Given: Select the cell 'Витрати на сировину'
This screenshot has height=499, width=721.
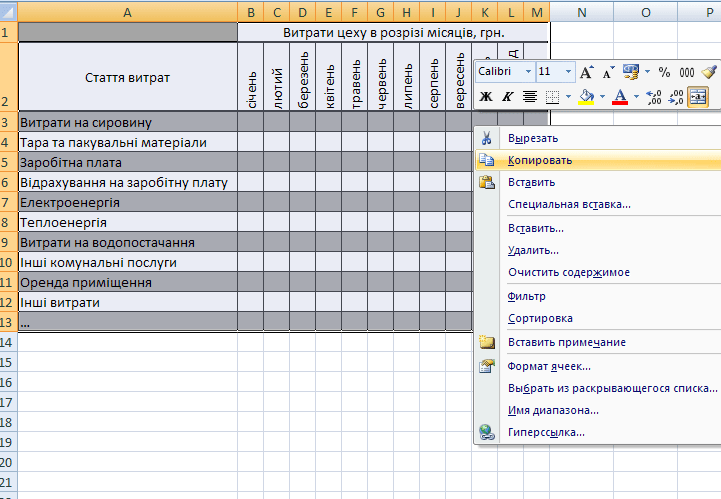Looking at the screenshot, I should point(127,122).
